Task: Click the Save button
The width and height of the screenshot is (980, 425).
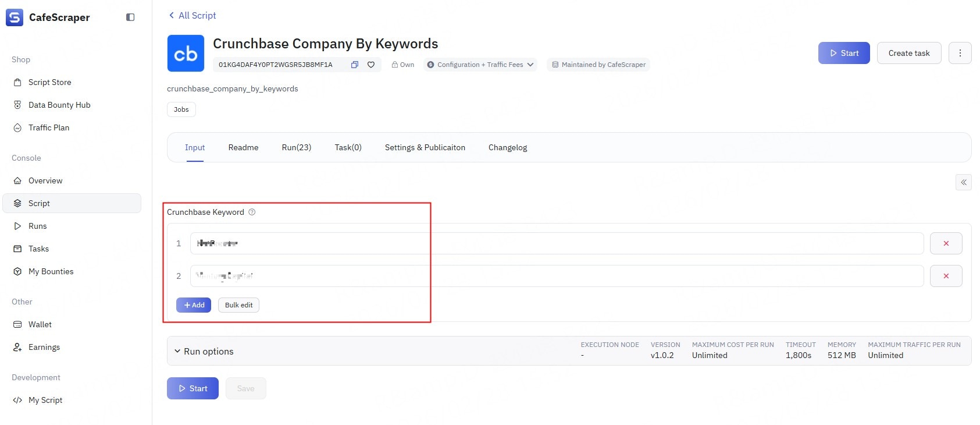Action: click(x=246, y=388)
